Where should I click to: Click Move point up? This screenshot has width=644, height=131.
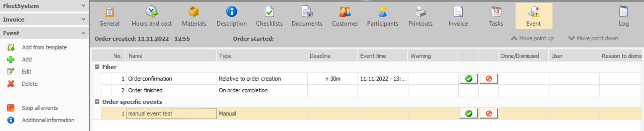pyautogui.click(x=532, y=38)
